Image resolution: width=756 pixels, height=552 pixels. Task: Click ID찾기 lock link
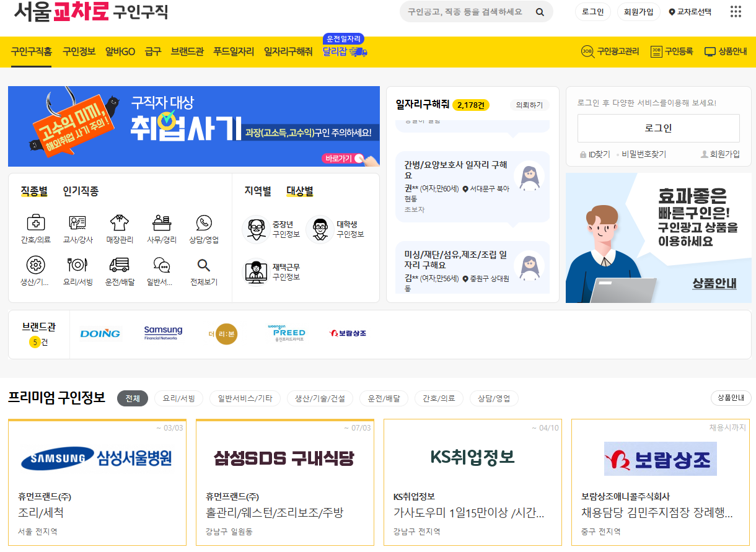click(x=594, y=154)
